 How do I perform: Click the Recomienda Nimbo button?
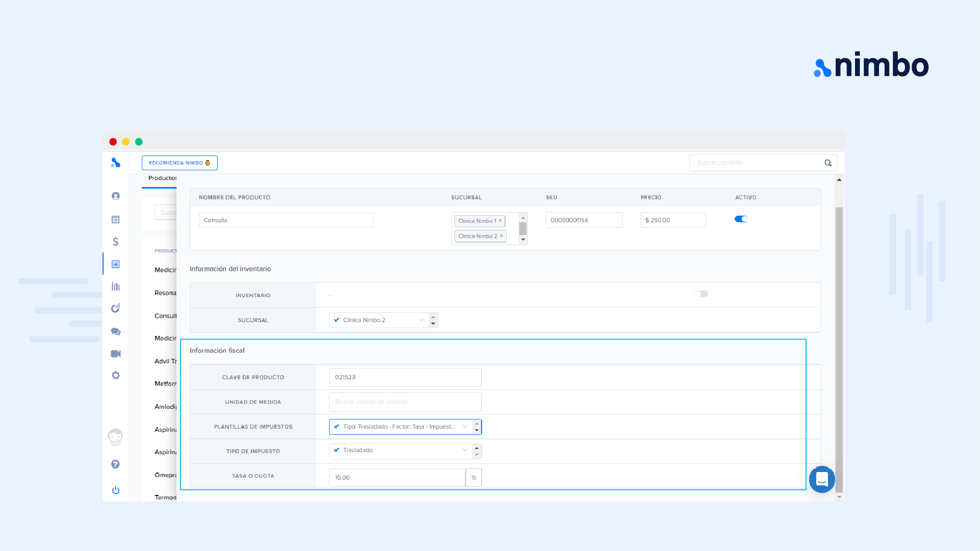click(180, 163)
